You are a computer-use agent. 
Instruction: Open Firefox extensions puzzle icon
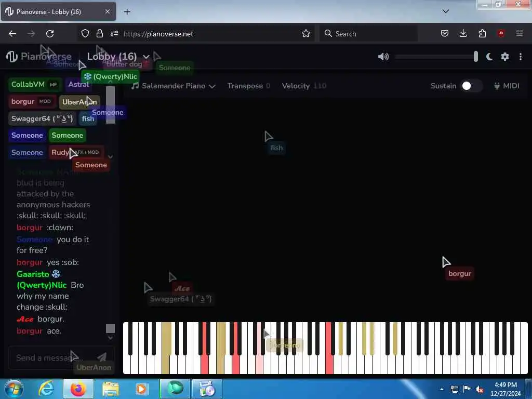click(482, 34)
